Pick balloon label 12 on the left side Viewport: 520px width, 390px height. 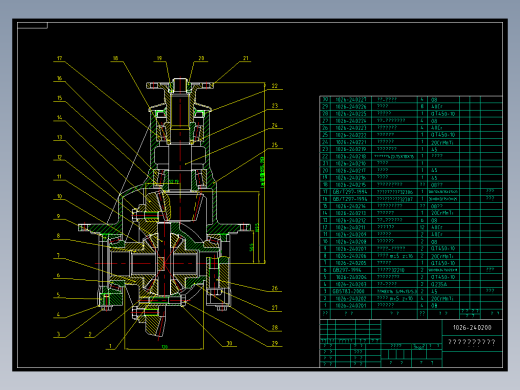59,157
